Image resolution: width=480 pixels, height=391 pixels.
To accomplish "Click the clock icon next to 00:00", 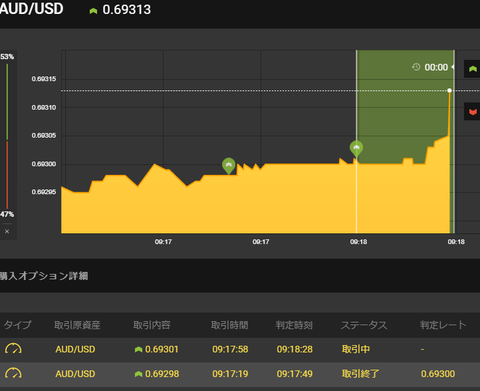I will (416, 67).
